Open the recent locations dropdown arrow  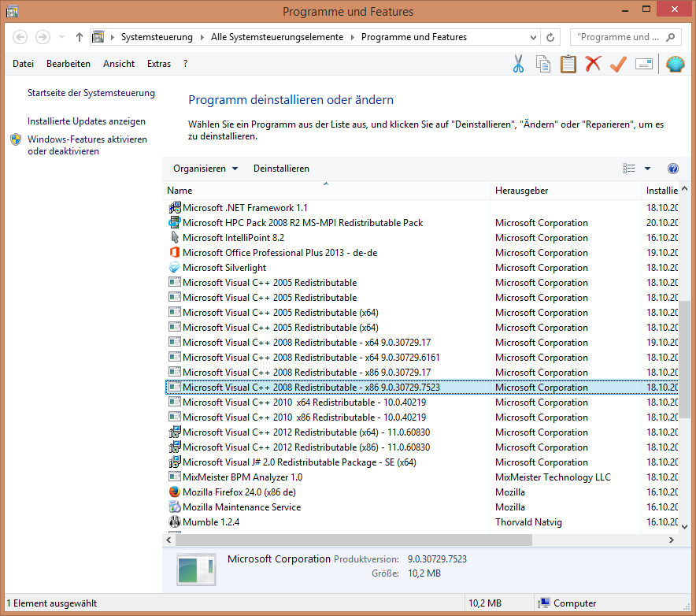tap(61, 37)
